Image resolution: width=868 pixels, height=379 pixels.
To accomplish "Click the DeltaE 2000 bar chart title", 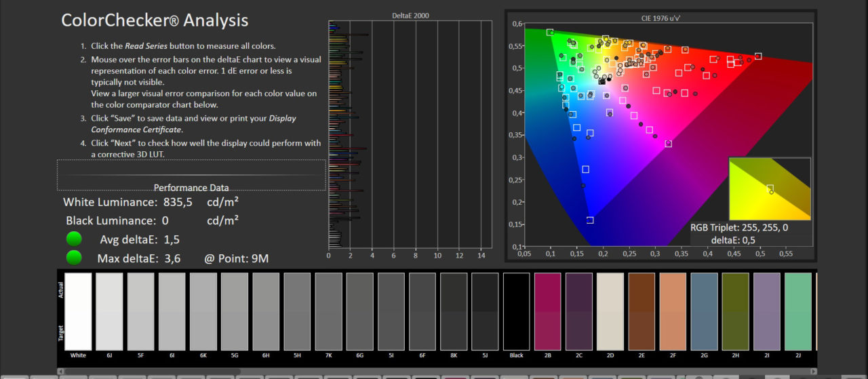I will point(410,15).
